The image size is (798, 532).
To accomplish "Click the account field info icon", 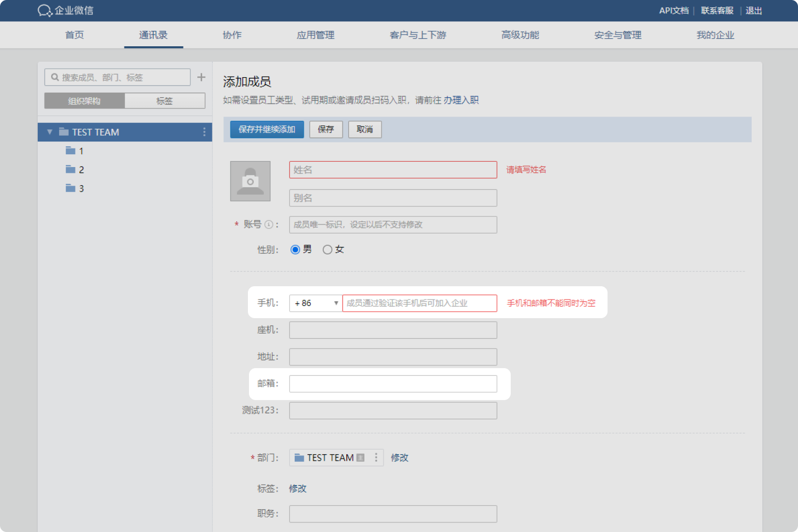I will 269,225.
